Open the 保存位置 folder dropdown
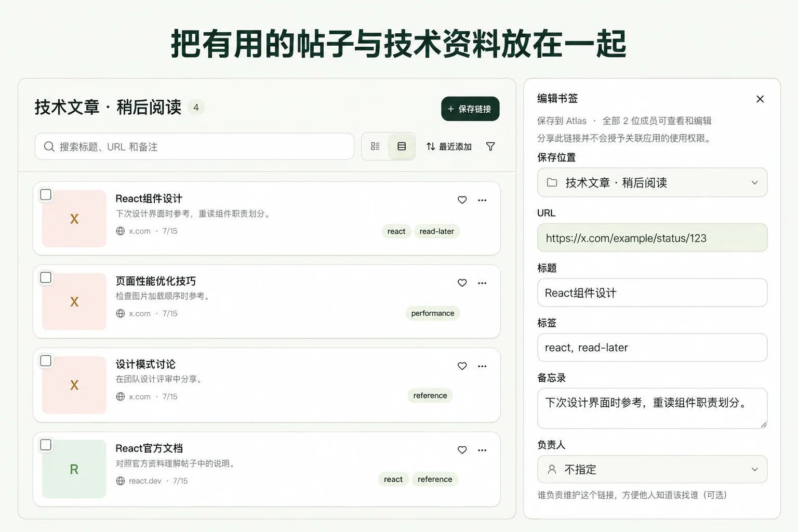Viewport: 798px width, 532px height. pos(652,182)
